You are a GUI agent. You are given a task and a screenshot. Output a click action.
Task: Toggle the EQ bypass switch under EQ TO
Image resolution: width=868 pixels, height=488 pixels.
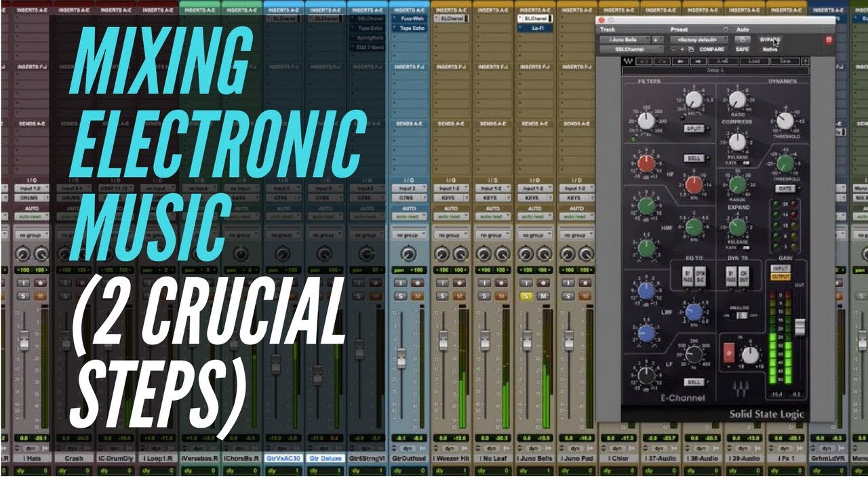(688, 276)
